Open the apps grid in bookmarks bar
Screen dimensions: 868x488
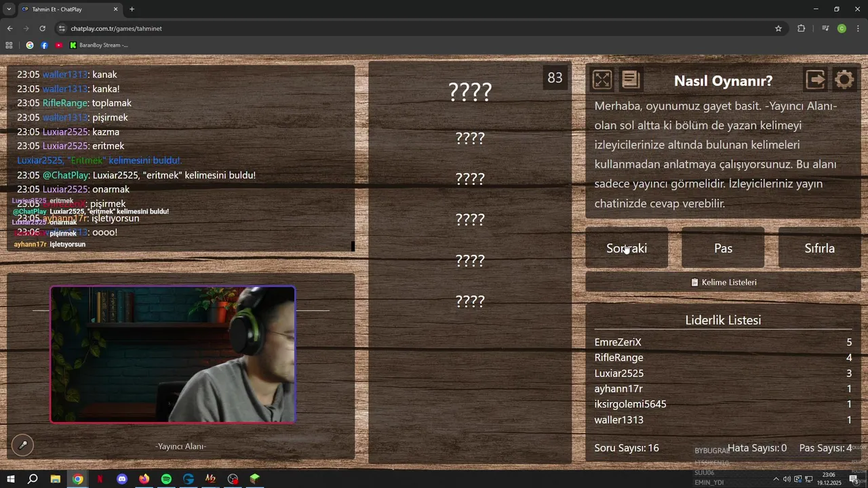click(x=9, y=45)
